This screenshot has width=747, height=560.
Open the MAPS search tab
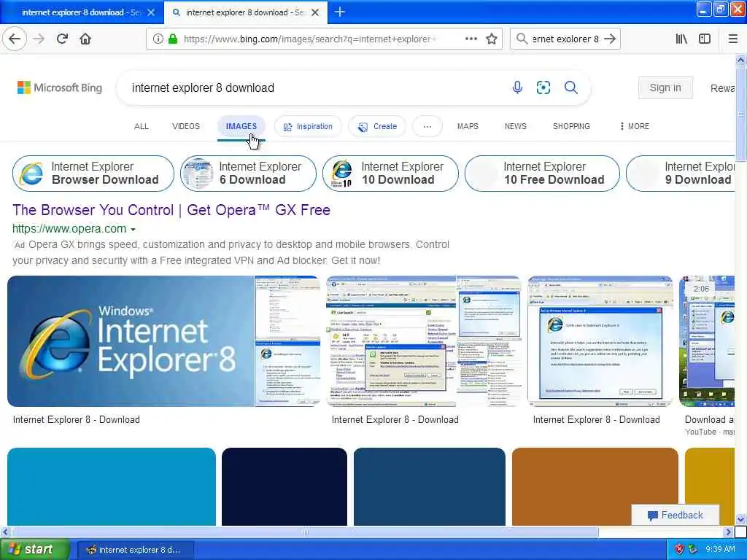(x=468, y=126)
